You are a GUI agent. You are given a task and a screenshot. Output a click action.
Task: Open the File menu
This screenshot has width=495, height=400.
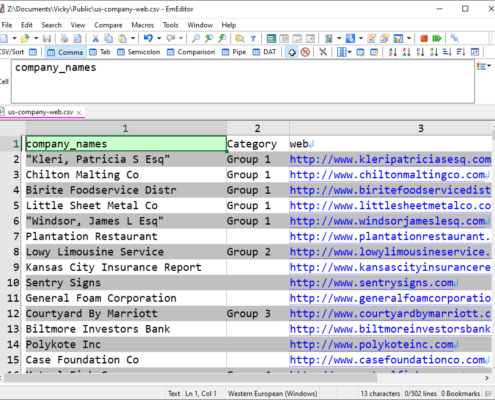tap(7, 25)
